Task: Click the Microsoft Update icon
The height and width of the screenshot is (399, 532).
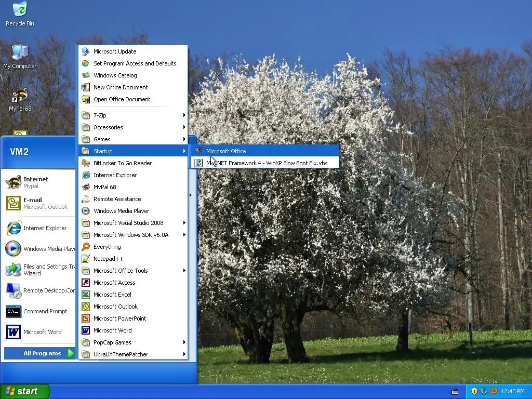Action: point(86,51)
